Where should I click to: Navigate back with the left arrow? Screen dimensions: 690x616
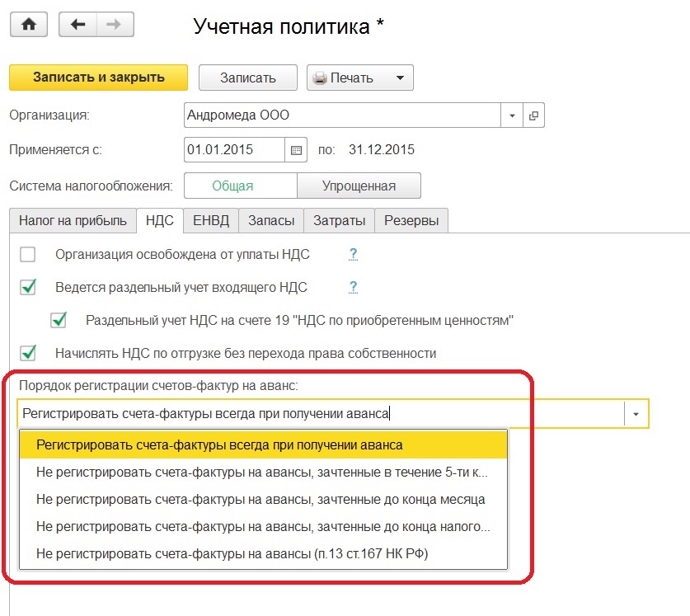[77, 24]
